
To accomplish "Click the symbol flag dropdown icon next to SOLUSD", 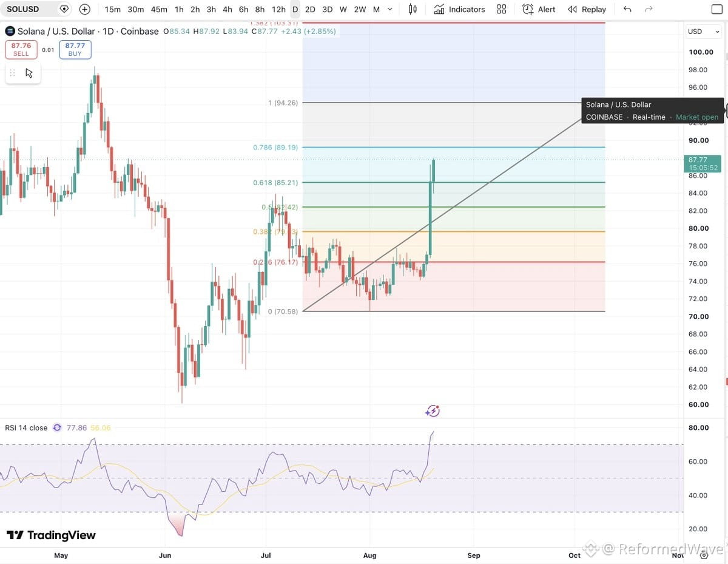I will point(64,9).
